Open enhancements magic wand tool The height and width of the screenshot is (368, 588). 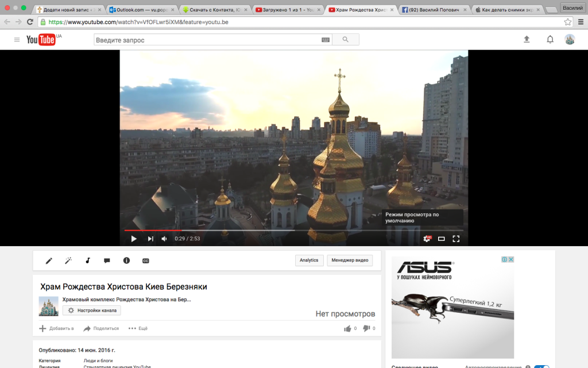point(68,260)
